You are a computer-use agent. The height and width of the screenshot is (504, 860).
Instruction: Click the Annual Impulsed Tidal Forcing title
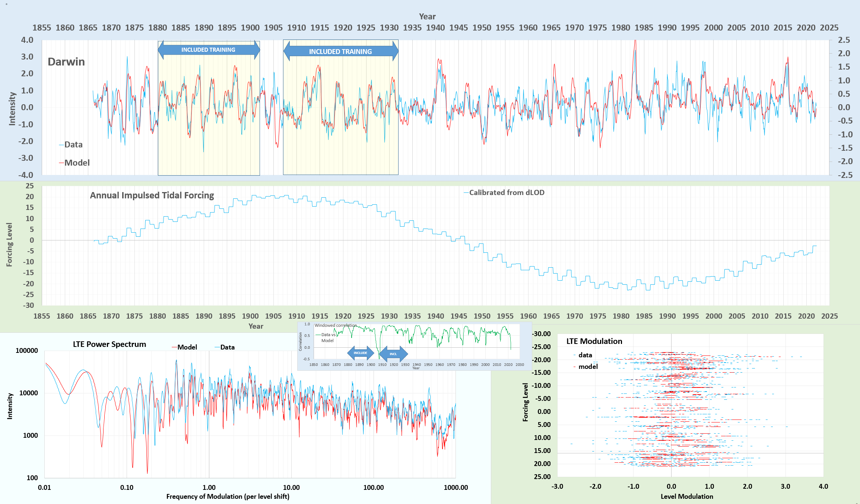152,195
